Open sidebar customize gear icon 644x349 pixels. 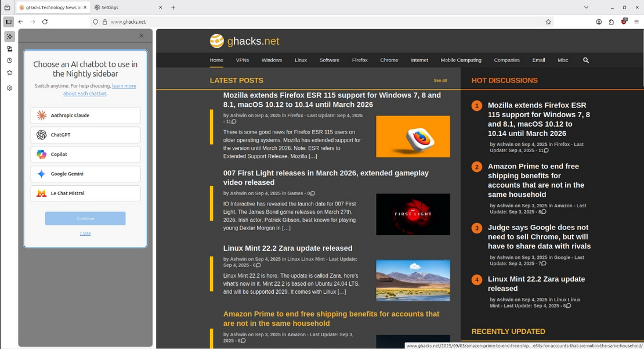9,88
